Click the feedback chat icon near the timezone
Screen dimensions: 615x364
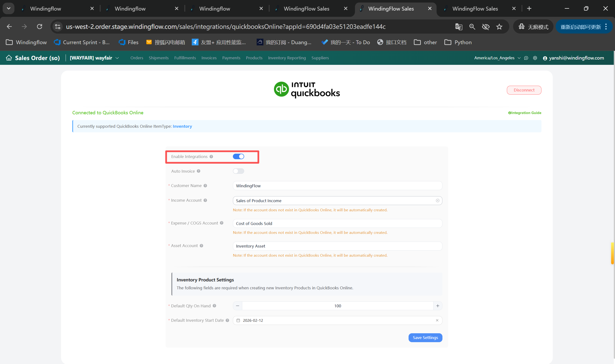coord(526,58)
